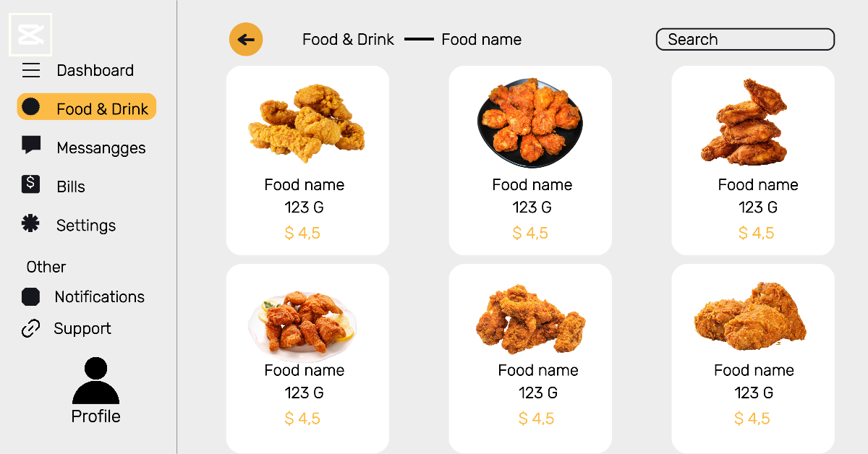Click the price on the stacked fried chicken card

point(756,233)
